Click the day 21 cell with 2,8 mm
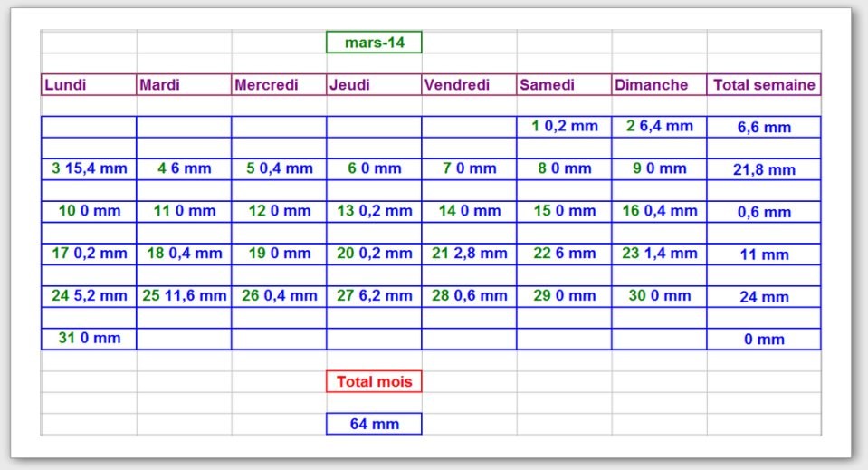Screen dimensions: 868x470 click(469, 254)
